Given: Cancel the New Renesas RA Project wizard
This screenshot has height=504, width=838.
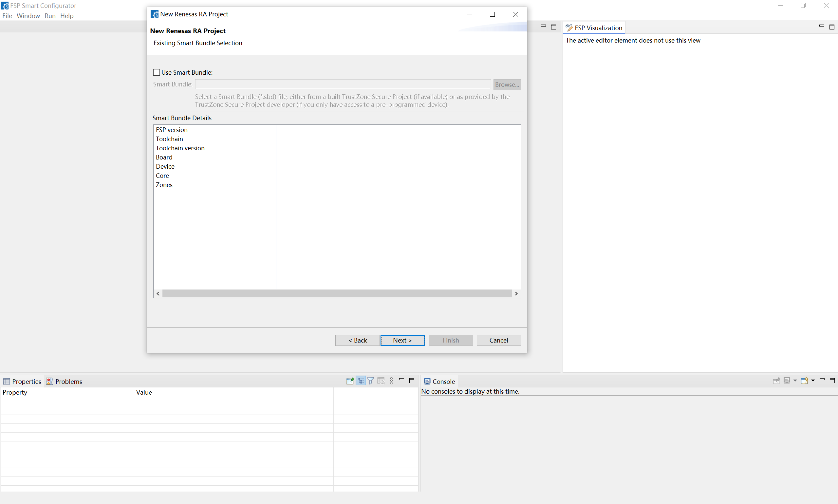Looking at the screenshot, I should 499,340.
